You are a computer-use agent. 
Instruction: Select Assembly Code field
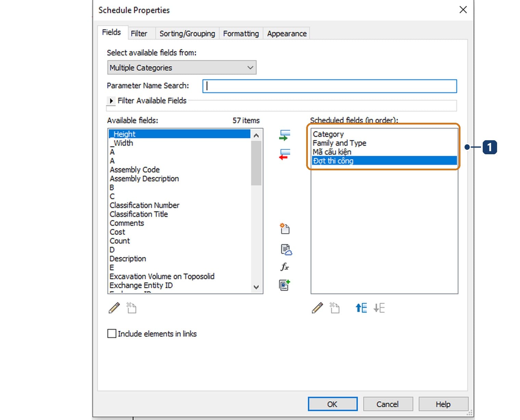180,170
